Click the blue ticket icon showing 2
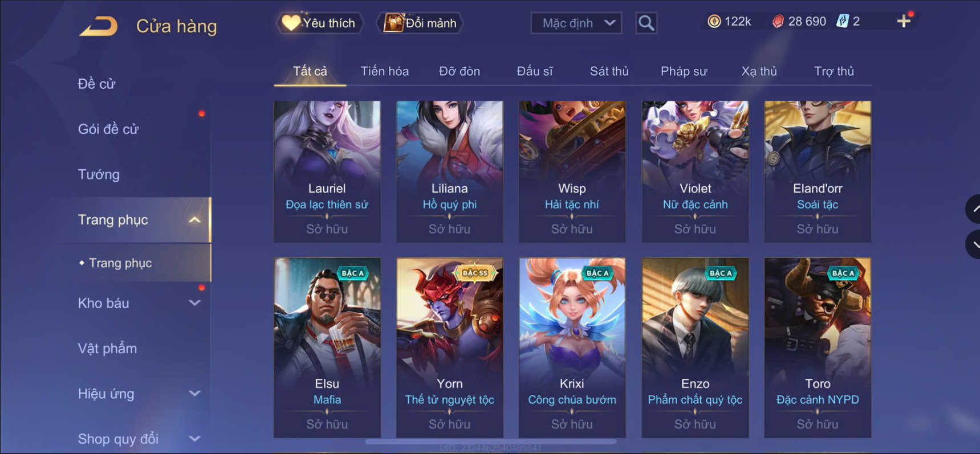 842,22
